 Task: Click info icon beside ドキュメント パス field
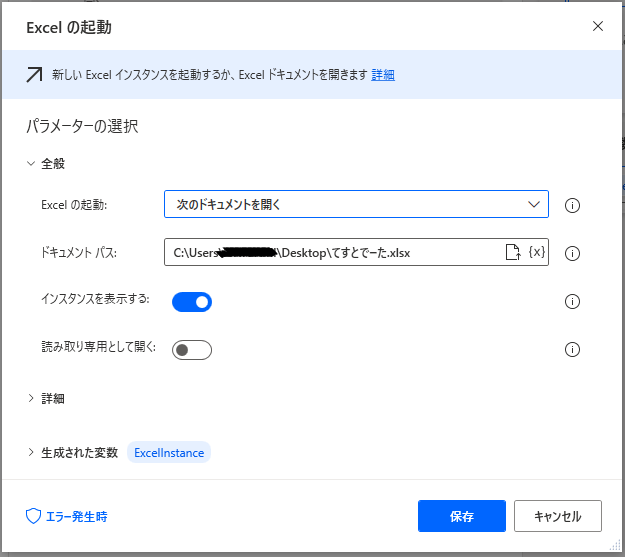click(x=573, y=253)
